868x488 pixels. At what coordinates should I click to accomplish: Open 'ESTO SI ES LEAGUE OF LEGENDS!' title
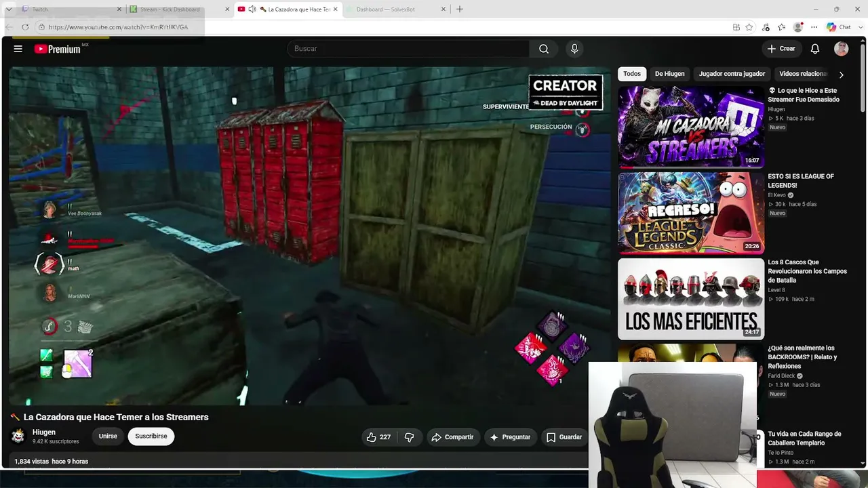pyautogui.click(x=801, y=181)
